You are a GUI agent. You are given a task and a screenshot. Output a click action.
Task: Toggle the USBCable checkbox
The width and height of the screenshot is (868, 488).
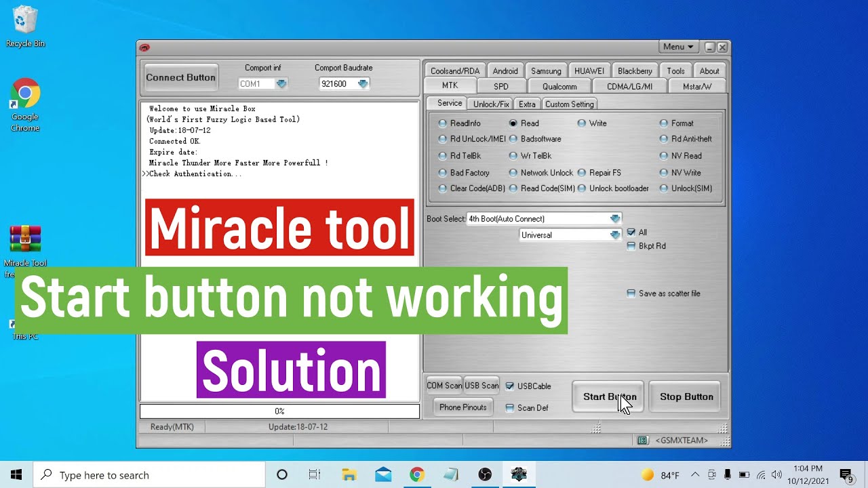point(510,386)
